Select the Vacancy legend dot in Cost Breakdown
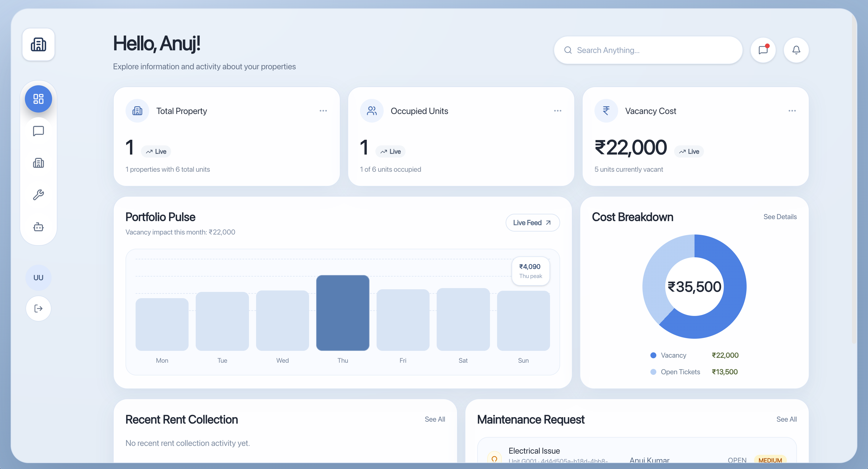 coord(653,355)
